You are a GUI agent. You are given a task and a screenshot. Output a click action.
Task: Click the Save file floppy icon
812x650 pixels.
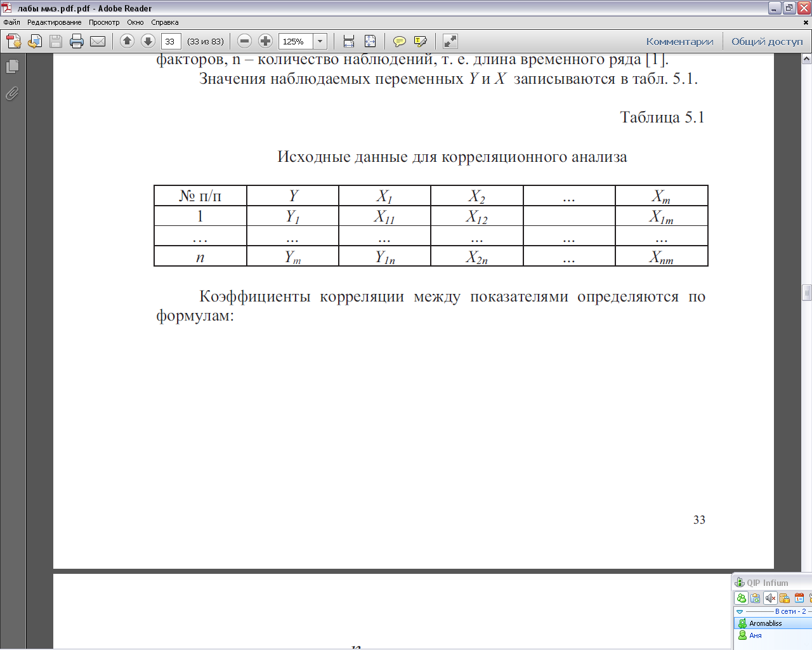click(x=56, y=41)
